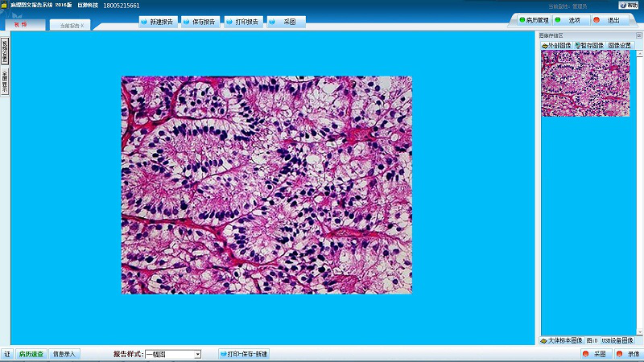Click the 新建报告 (new report) toolbar button
This screenshot has height=362, width=644.
pyautogui.click(x=158, y=22)
